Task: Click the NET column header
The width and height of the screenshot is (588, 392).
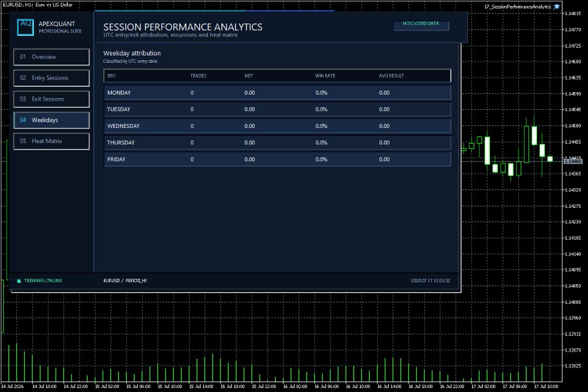Action: point(249,76)
